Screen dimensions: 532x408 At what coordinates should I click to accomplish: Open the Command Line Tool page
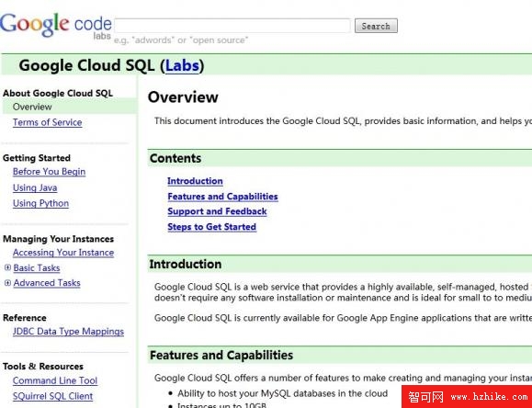[55, 380]
